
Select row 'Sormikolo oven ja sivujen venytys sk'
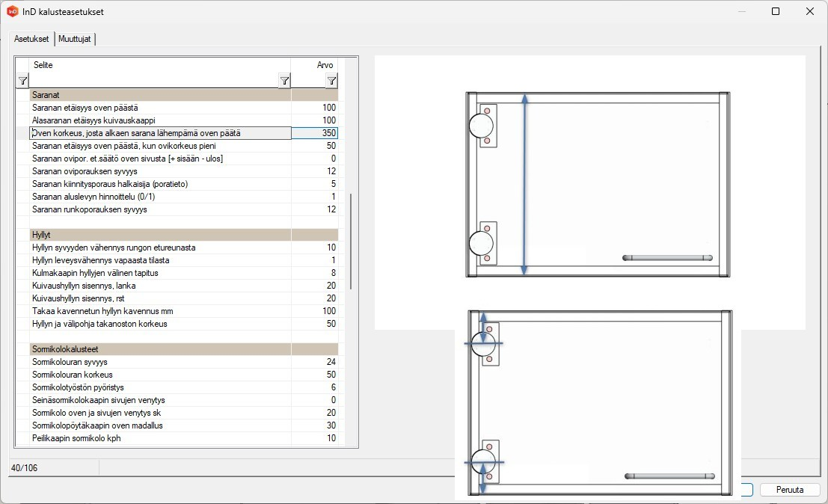pos(184,413)
